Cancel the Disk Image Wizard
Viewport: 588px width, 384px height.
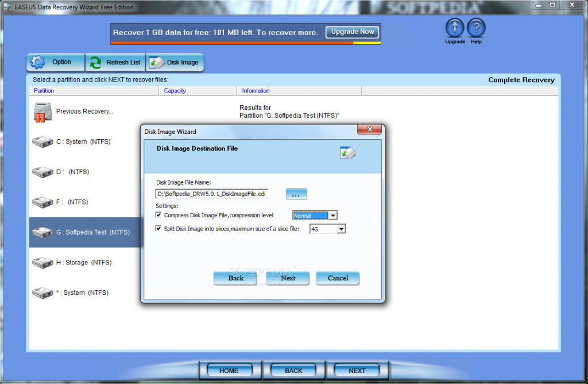(338, 278)
